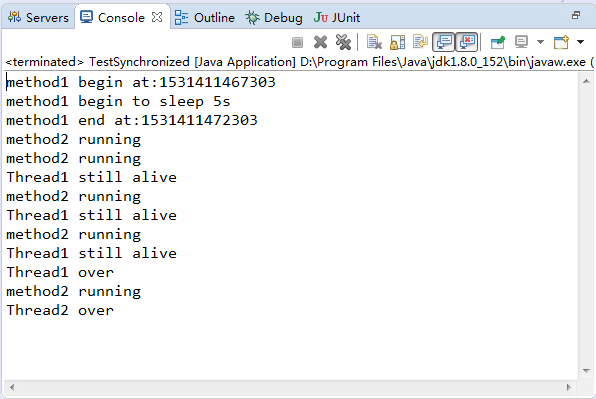Click the JUnit Ju icon
This screenshot has width=596, height=399.
[x=321, y=17]
